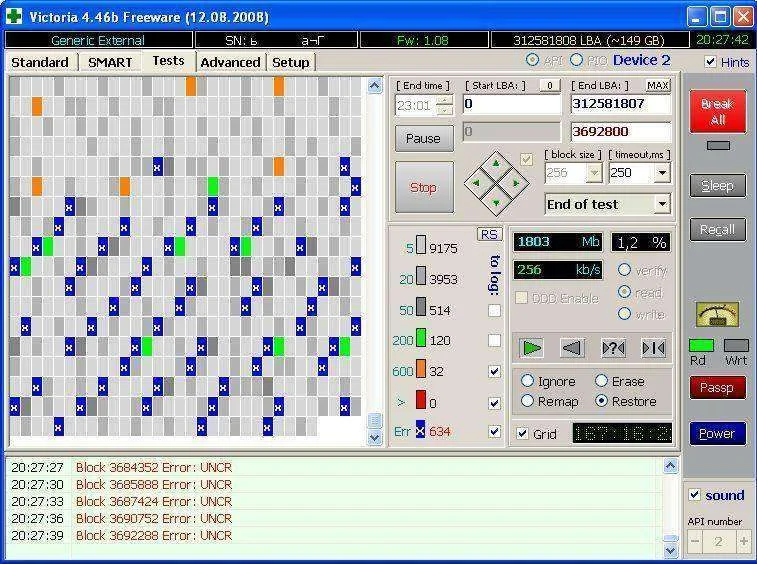Click the red Break All button
757x564 pixels.
pos(717,111)
